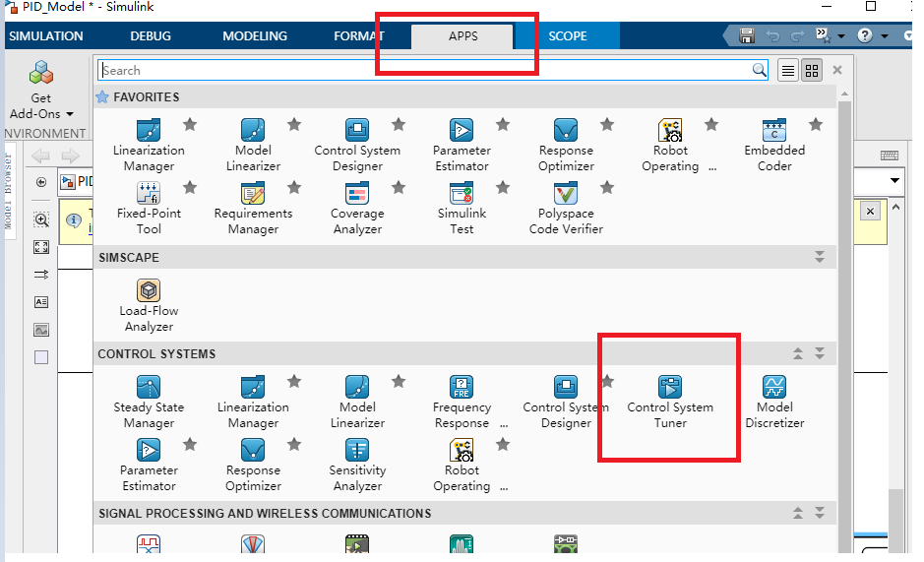Click the search magnifier icon
This screenshot has width=924, height=562.
point(759,70)
